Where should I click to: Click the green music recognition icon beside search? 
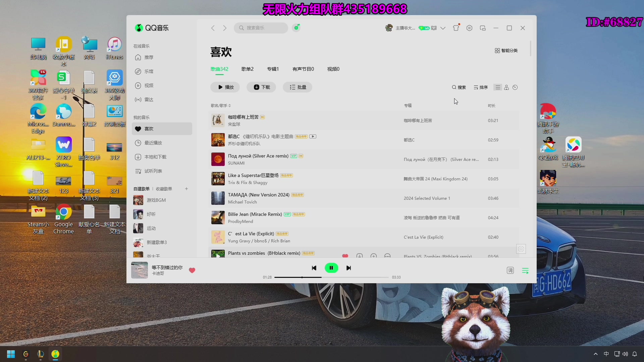[296, 27]
